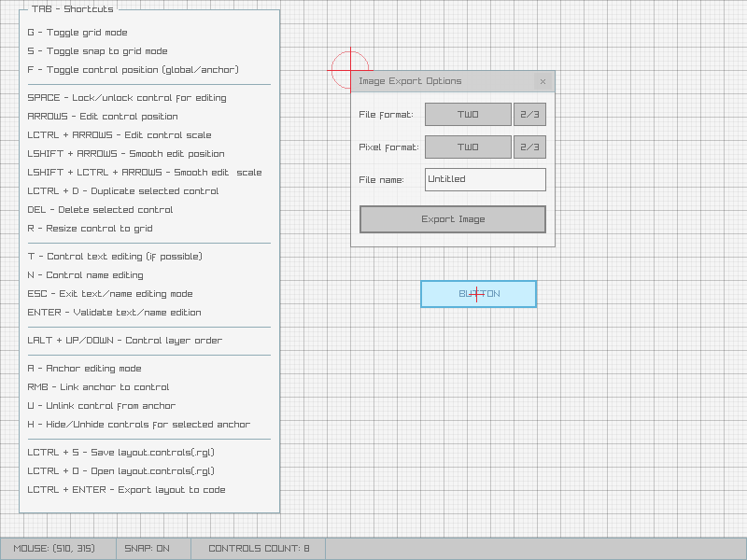
Task: Click the red cross marker inside BUTTON
Action: pyautogui.click(x=476, y=293)
